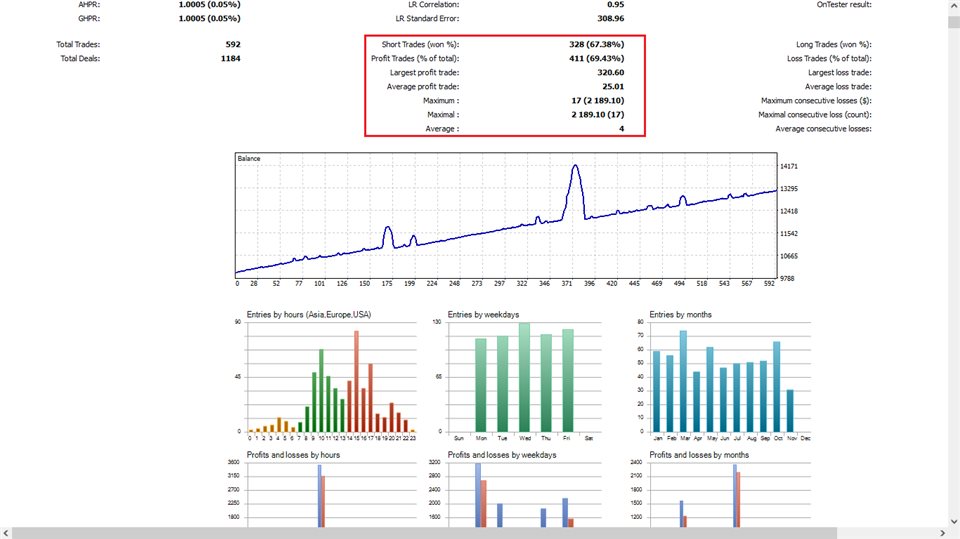The image size is (960, 539).
Task: Select the 'Largest profit trade:' label
Action: click(424, 72)
